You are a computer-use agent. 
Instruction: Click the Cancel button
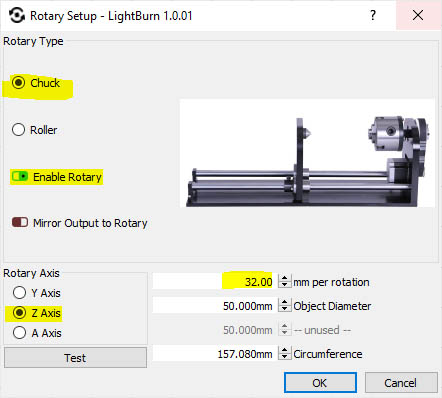click(401, 383)
